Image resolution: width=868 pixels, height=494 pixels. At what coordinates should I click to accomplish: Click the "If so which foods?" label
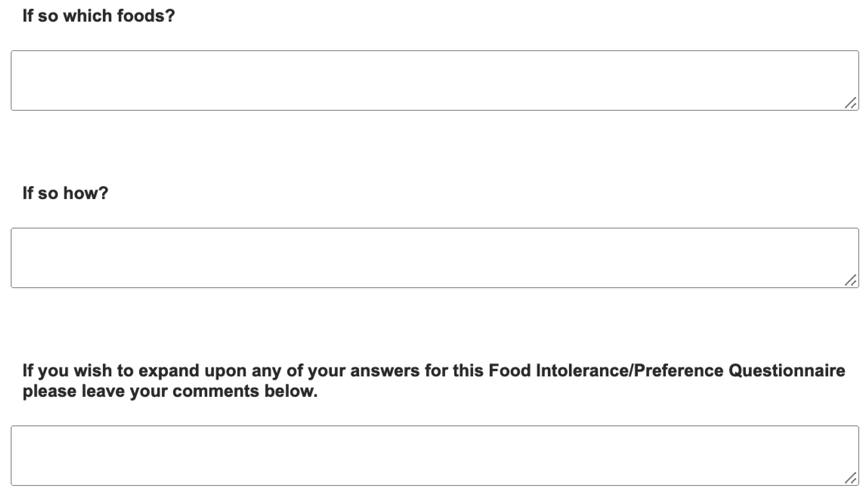click(98, 16)
